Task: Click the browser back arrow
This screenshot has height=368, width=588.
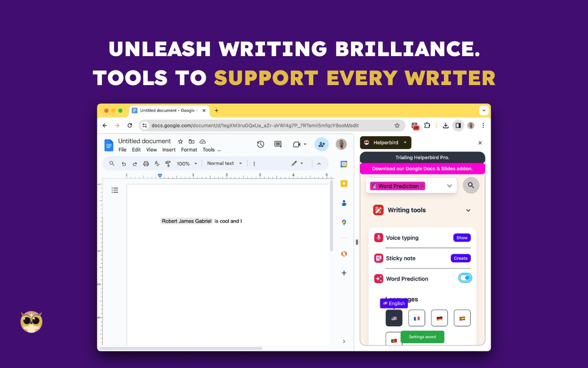Action: coord(105,126)
